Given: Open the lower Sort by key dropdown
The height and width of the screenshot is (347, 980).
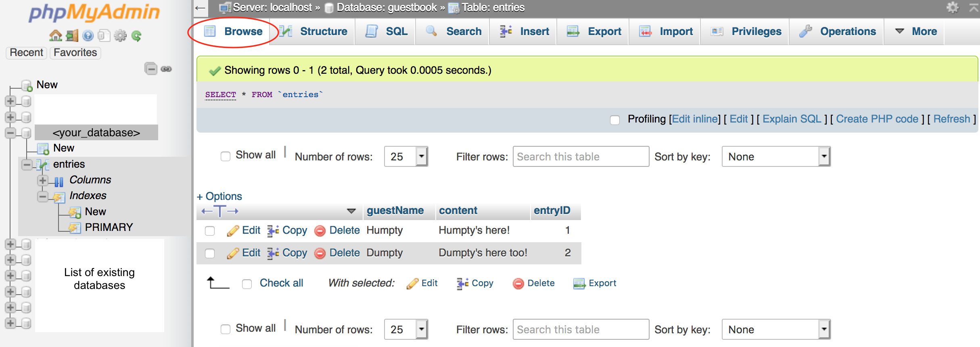Looking at the screenshot, I should click(x=776, y=329).
